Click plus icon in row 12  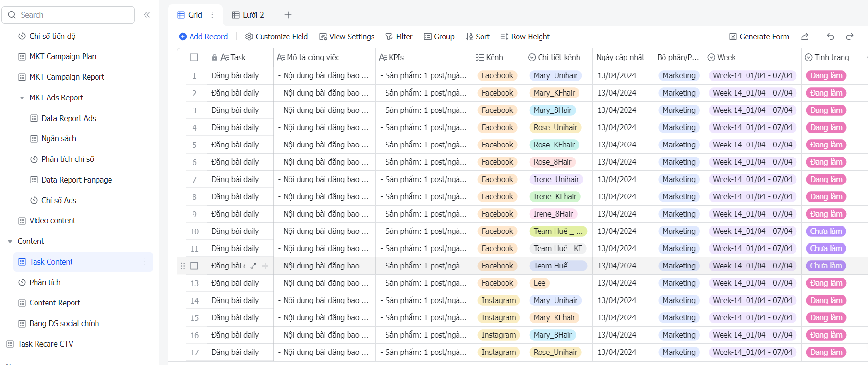(x=265, y=266)
